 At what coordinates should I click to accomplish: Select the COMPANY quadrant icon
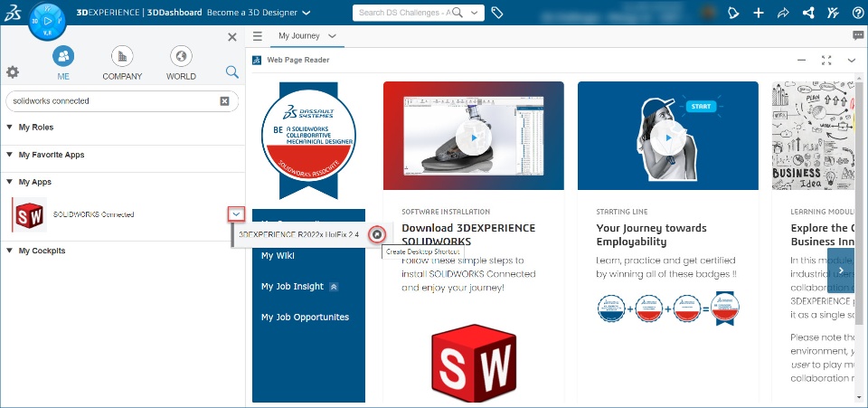[122, 56]
